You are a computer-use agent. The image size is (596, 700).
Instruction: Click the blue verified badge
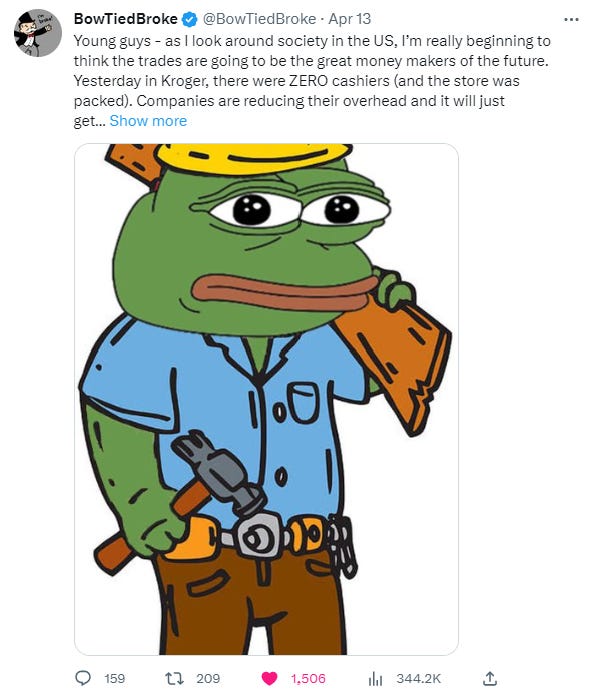coord(189,19)
